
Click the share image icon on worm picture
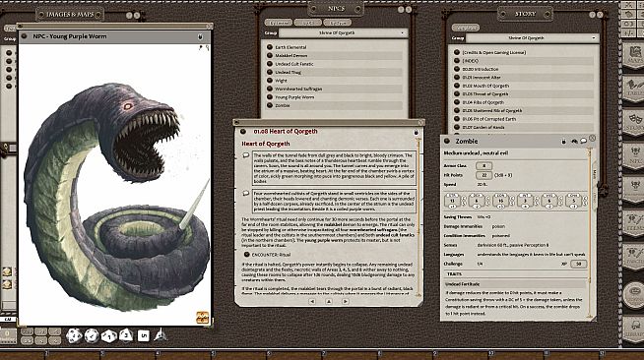202,318
